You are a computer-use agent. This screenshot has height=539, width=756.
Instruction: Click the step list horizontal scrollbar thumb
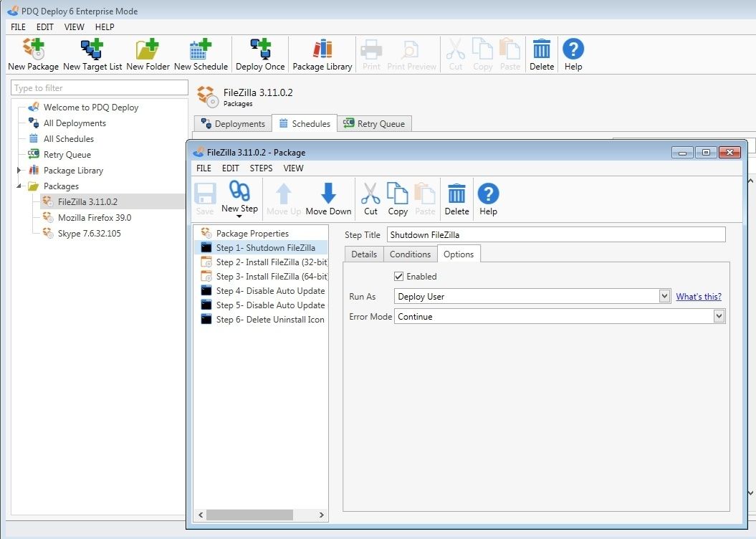(249, 515)
